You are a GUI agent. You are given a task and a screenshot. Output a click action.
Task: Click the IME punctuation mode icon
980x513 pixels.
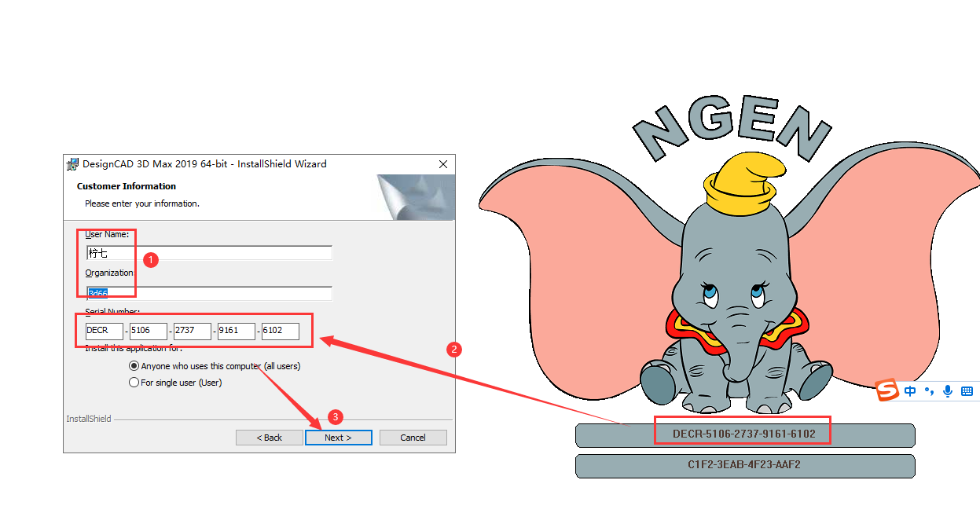929,391
